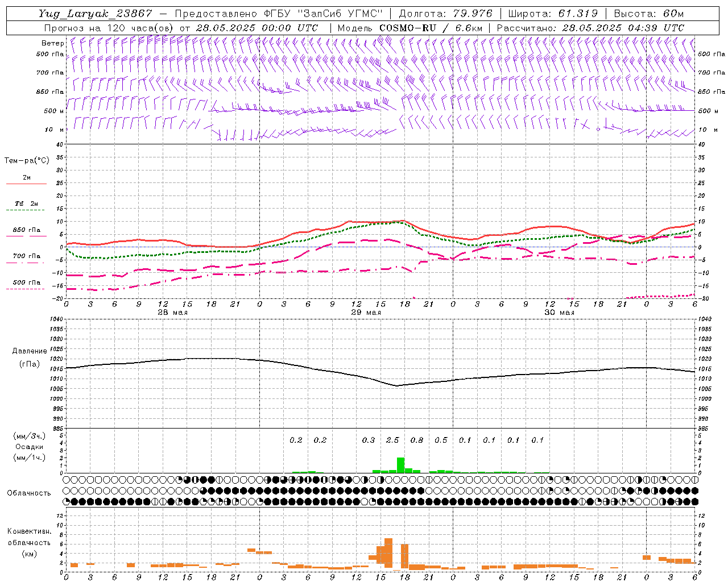The image size is (728, 582).
Task: Click the dotted '500 гПа' temperature legend line
Action: [25, 289]
